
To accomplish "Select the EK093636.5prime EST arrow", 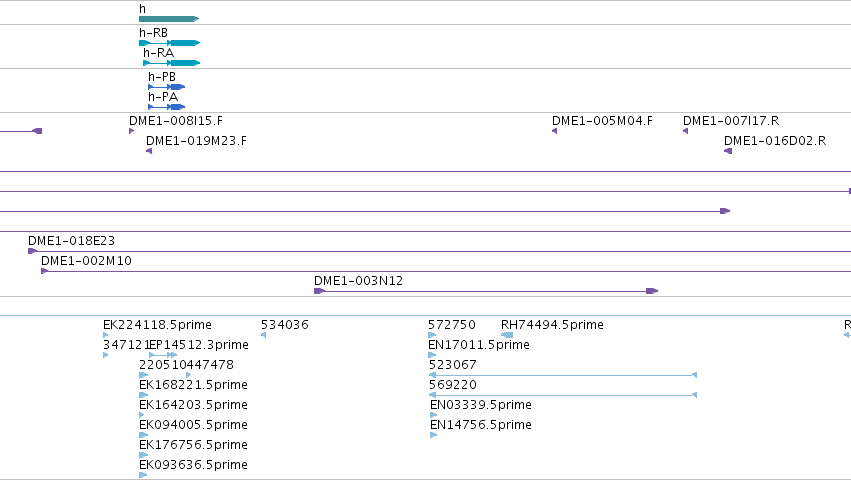I will coord(143,475).
